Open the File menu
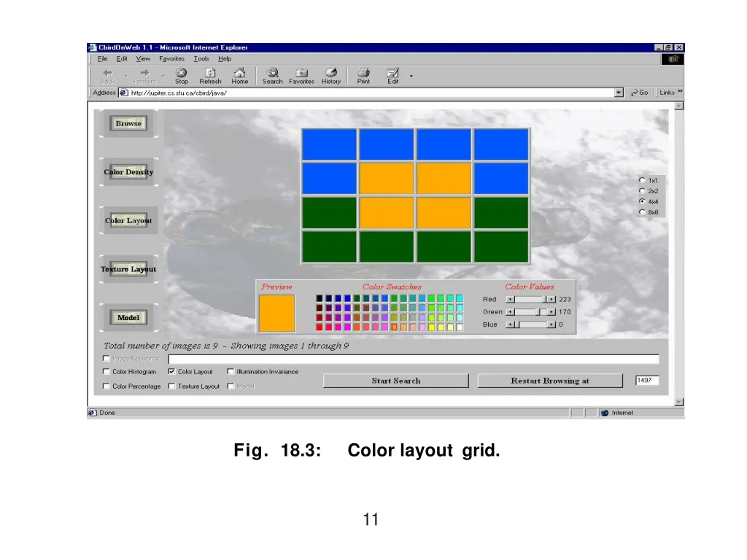The width and height of the screenshot is (747, 560). 102,58
